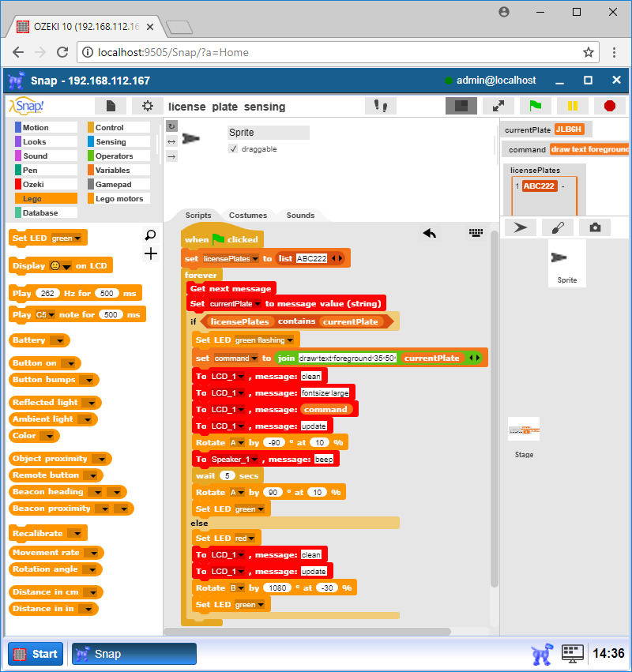The image size is (632, 672).
Task: Click the search blocks magnifier icon
Action: 151,235
